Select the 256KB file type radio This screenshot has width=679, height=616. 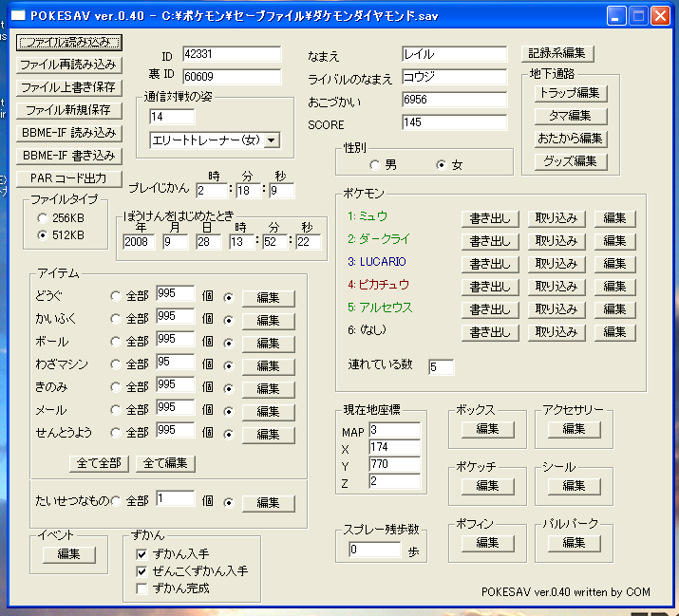(x=42, y=218)
